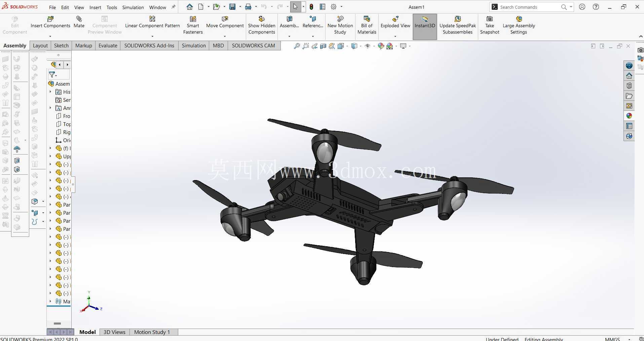Switch to 3D Views tab

click(114, 332)
